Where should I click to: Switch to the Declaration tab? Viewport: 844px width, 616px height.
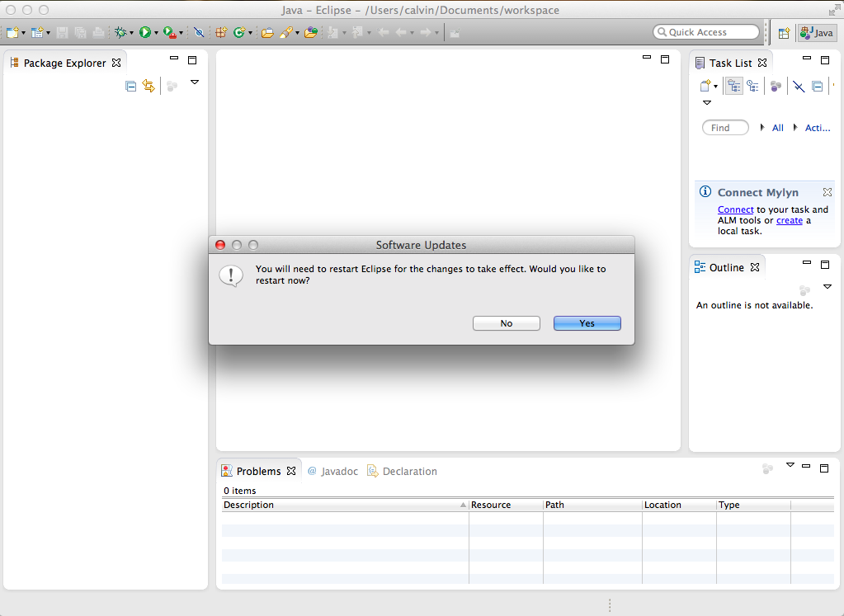[402, 472]
